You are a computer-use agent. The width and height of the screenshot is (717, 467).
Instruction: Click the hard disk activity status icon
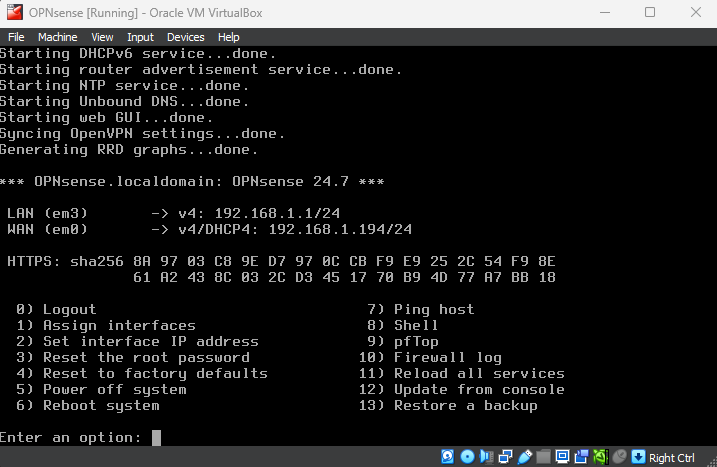tap(450, 457)
